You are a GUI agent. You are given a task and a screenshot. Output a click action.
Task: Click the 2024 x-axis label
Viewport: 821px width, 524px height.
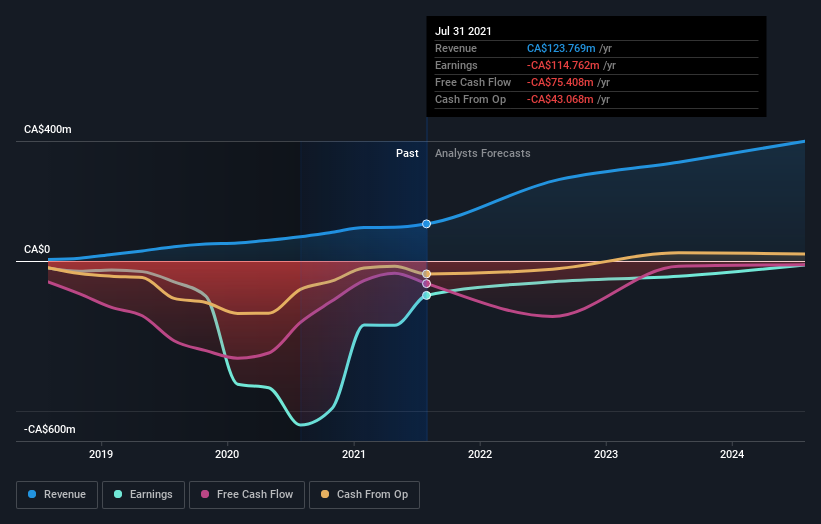pyautogui.click(x=732, y=454)
